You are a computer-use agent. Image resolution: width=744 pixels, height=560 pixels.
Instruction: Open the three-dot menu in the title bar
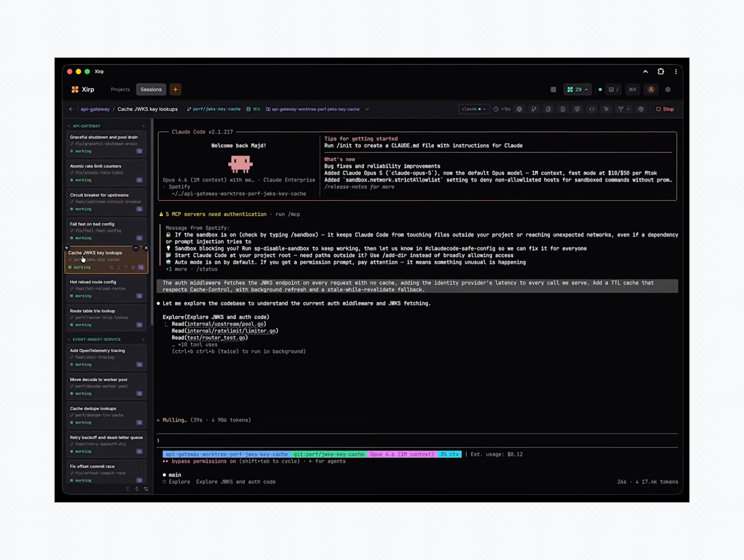point(676,71)
